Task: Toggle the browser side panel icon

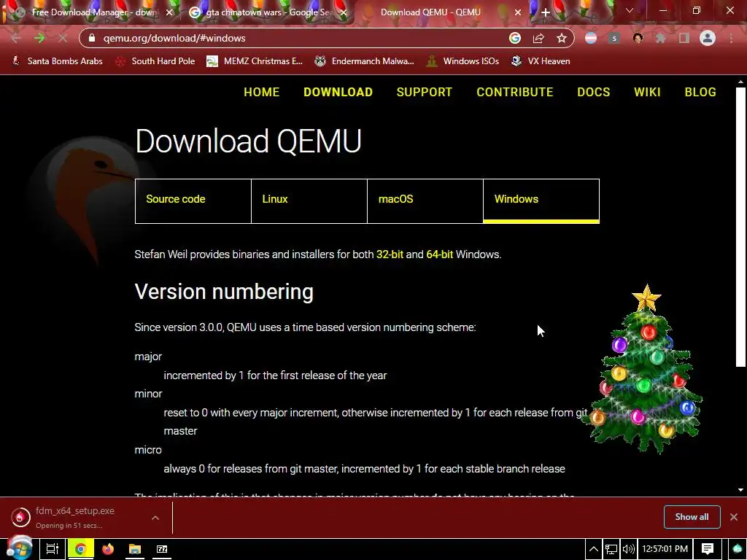Action: (684, 38)
